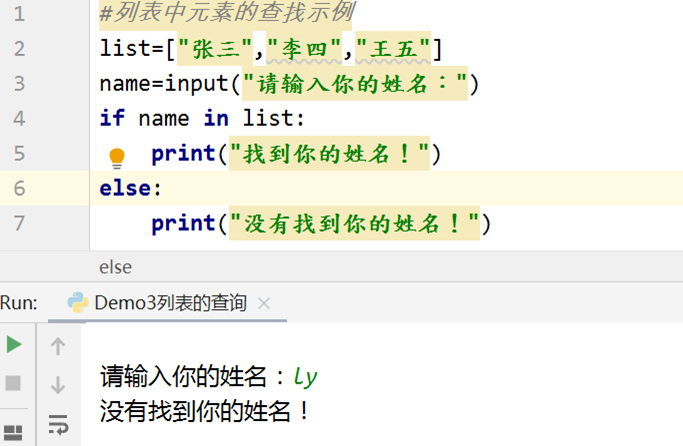Click the gray Stop square icon

point(13,383)
